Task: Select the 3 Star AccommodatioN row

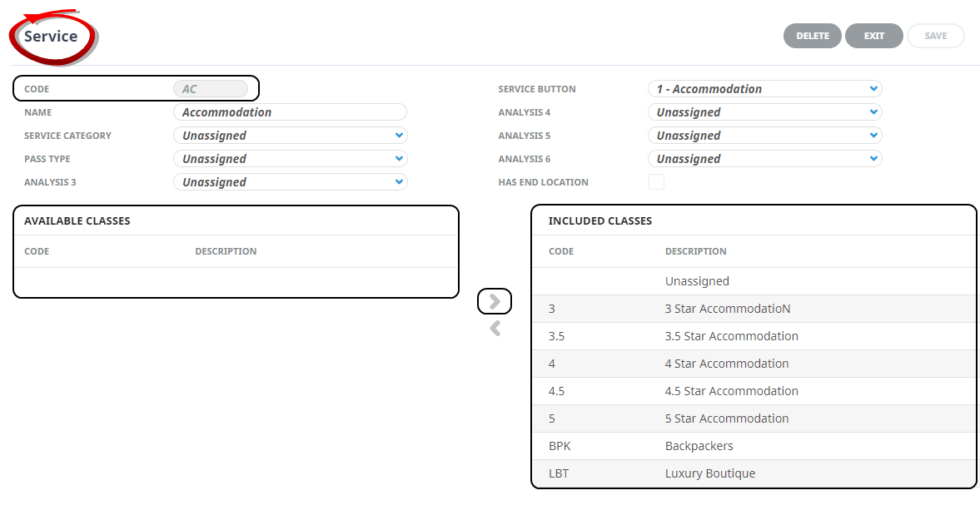Action: 727,309
